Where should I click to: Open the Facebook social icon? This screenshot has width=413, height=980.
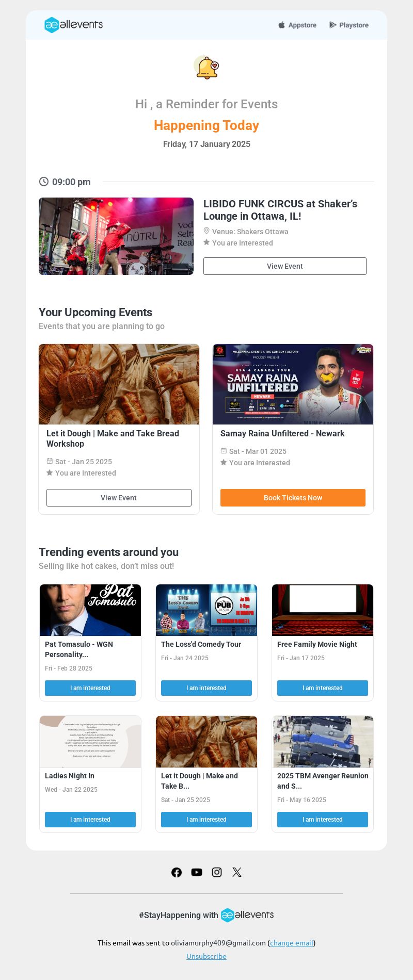(177, 872)
